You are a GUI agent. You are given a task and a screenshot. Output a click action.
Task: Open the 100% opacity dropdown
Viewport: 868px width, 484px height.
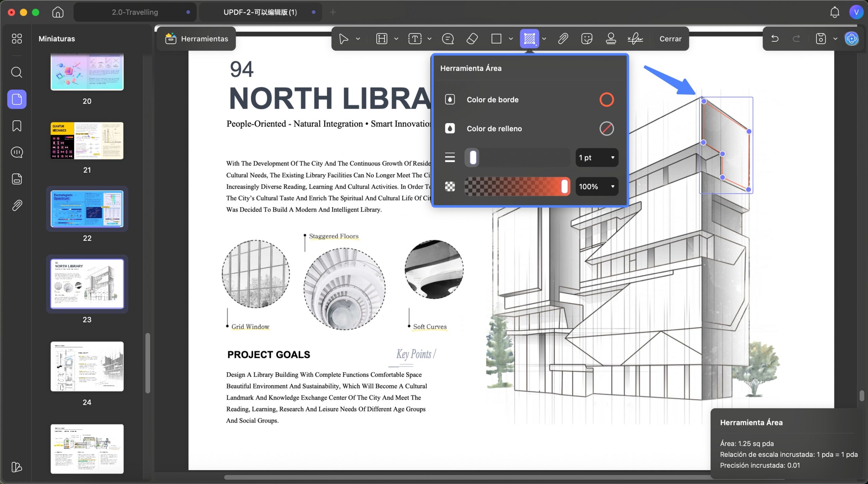[x=597, y=187]
